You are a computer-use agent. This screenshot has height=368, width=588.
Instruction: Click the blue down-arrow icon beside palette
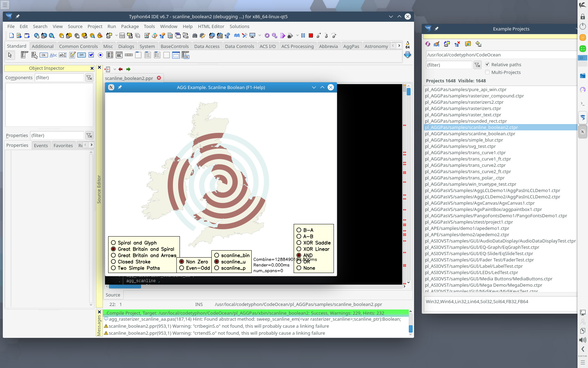407,55
